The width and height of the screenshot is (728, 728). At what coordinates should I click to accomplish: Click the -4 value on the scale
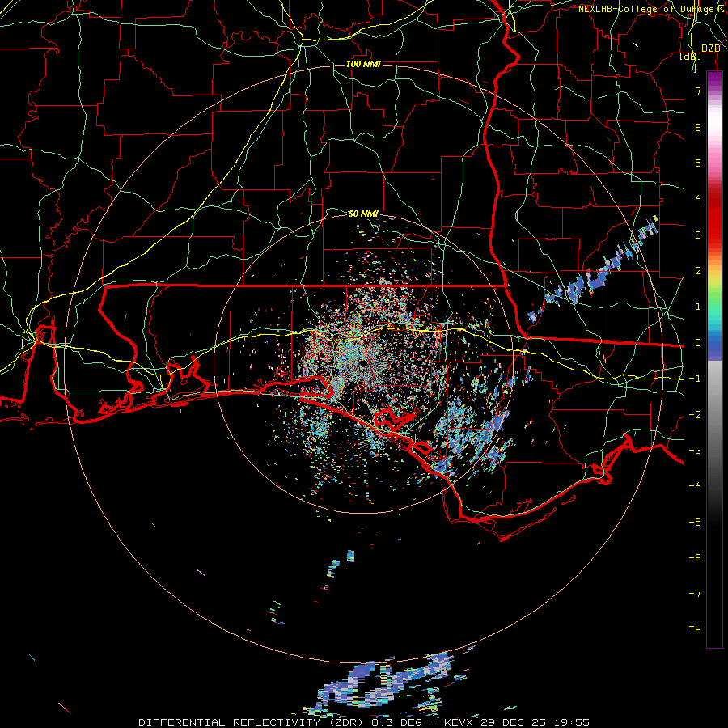[695, 486]
